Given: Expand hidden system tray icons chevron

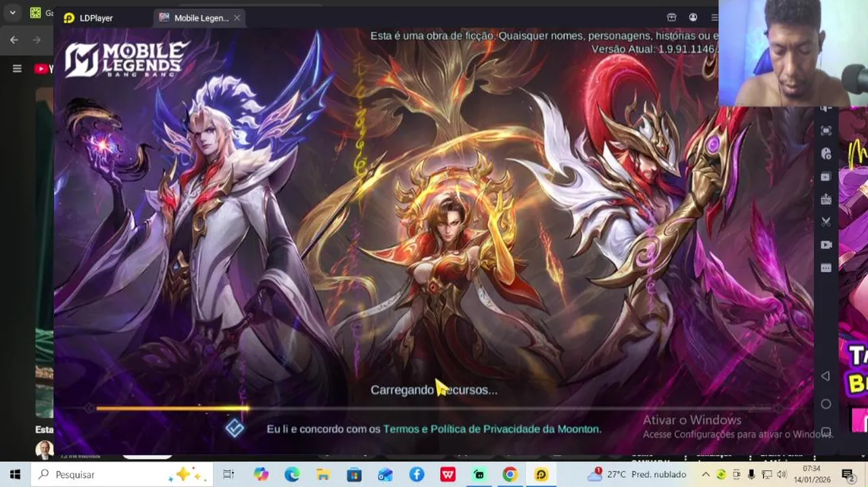Looking at the screenshot, I should (705, 474).
